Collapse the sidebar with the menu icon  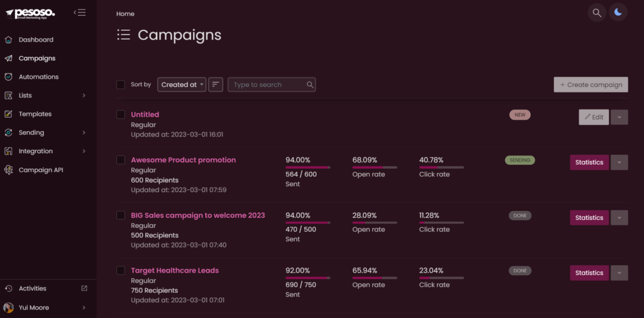pos(80,13)
